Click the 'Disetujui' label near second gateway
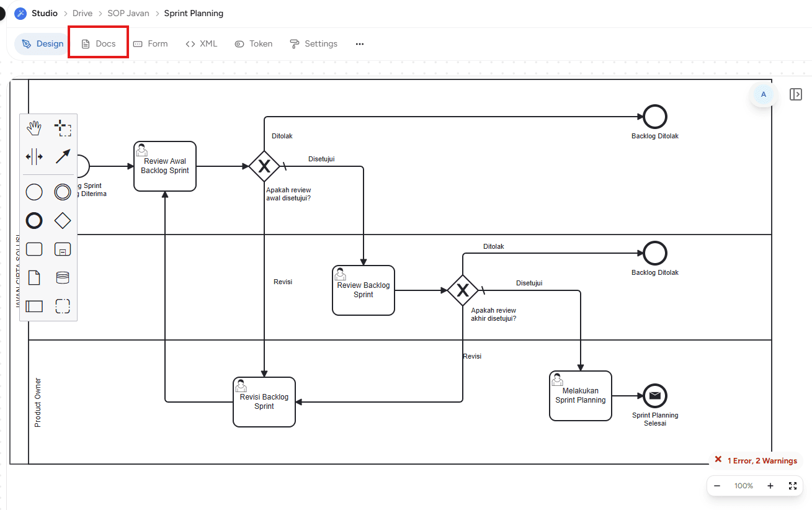This screenshot has width=812, height=510. point(529,283)
